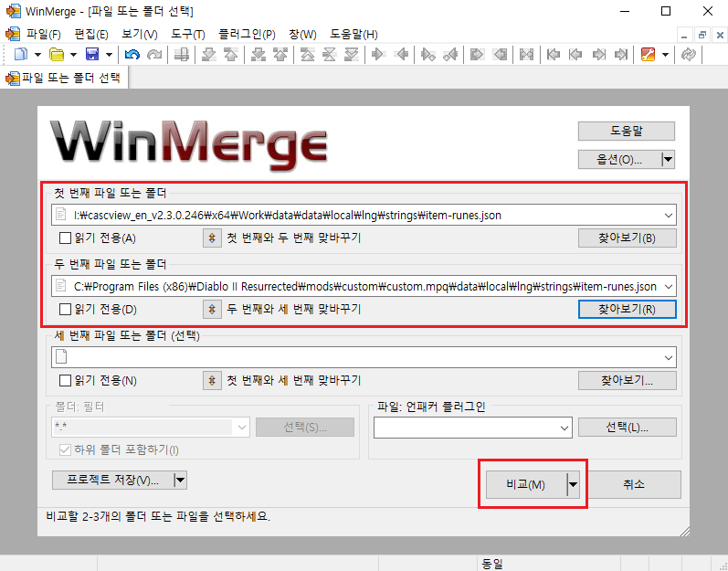
Task: Click the 비교(M) compare button
Action: 525,484
